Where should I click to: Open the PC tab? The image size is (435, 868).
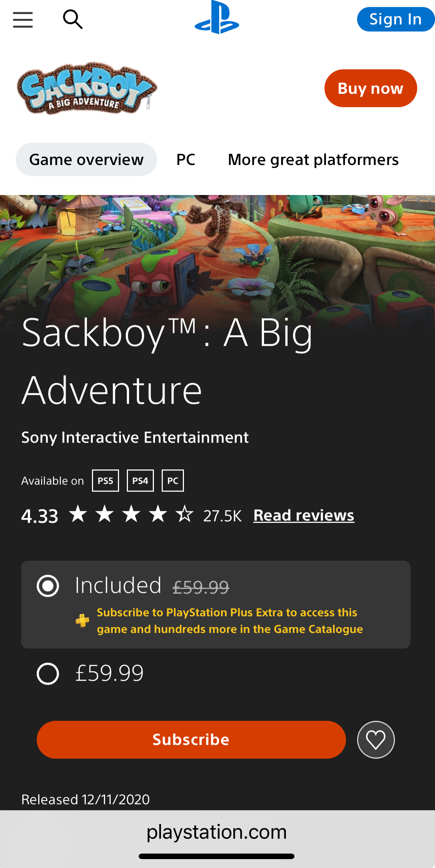(x=186, y=159)
